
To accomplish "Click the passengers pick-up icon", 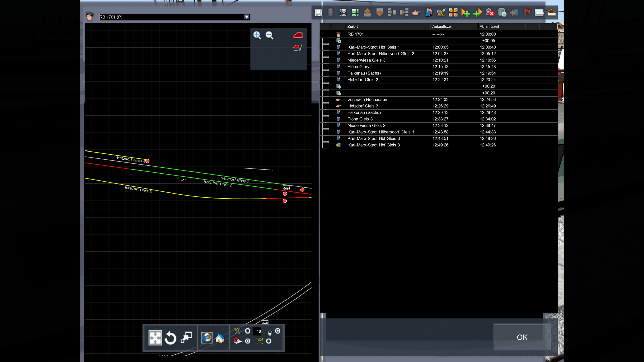I will 429,13.
